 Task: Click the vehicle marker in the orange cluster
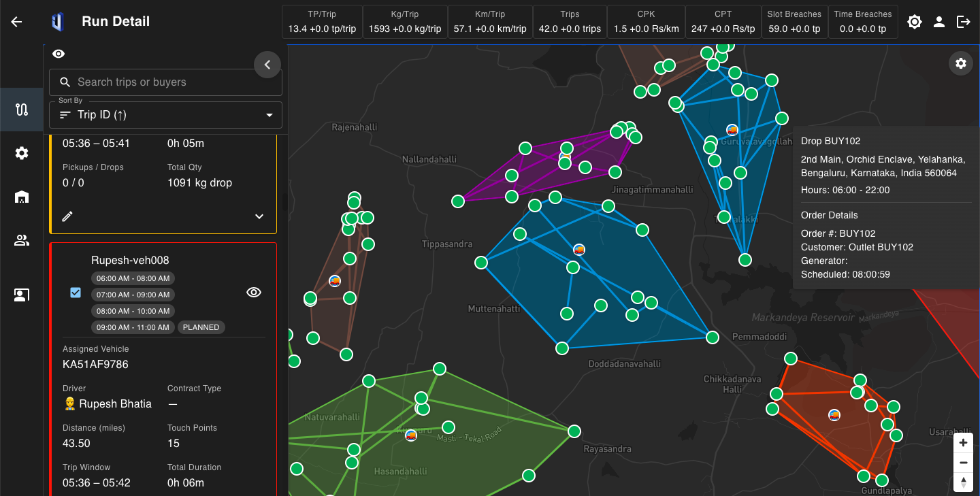click(x=834, y=414)
